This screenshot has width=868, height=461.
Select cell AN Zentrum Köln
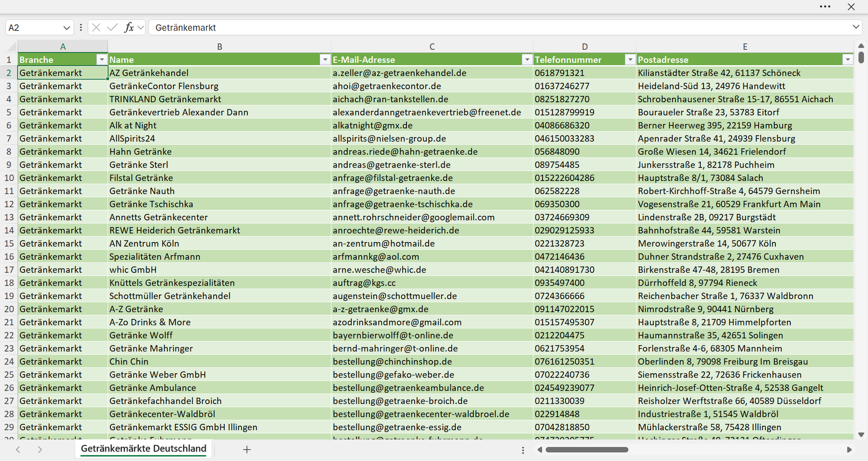pyautogui.click(x=219, y=243)
